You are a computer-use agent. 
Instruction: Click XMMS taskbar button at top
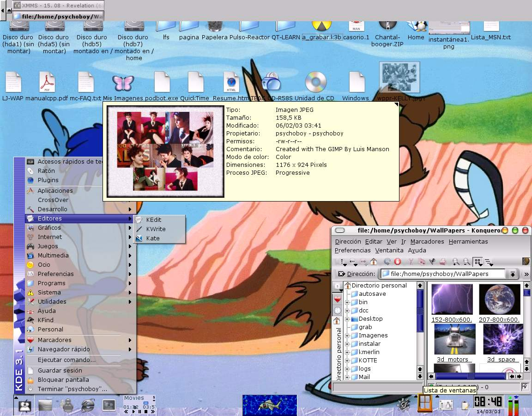pos(58,6)
